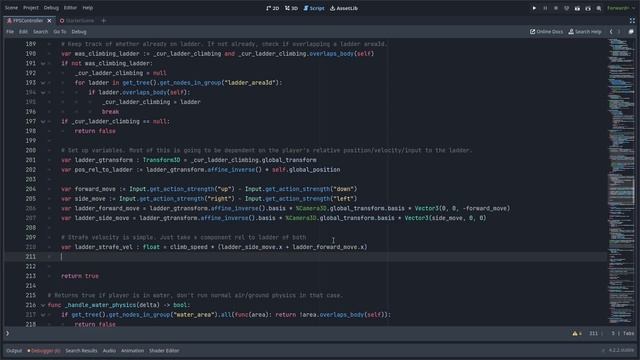Stop the running project
Viewport: 640px width, 360px height.
(556, 8)
